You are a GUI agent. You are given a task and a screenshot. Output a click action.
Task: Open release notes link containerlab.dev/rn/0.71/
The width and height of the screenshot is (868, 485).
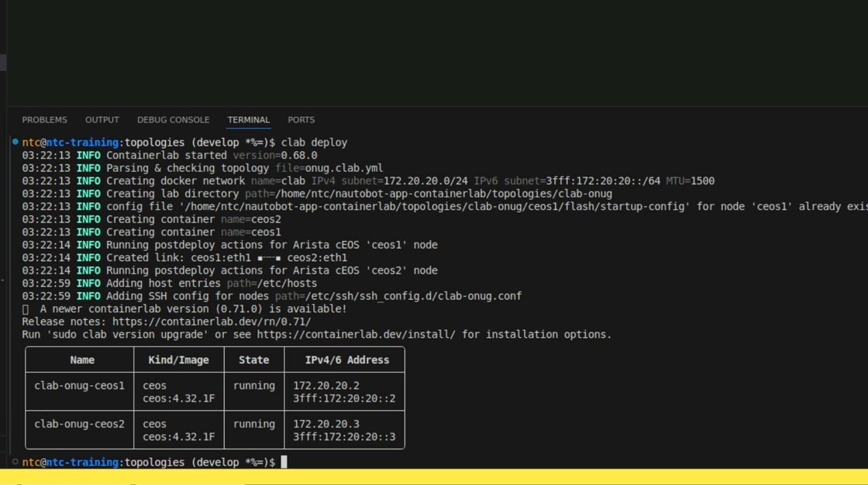pyautogui.click(x=212, y=322)
